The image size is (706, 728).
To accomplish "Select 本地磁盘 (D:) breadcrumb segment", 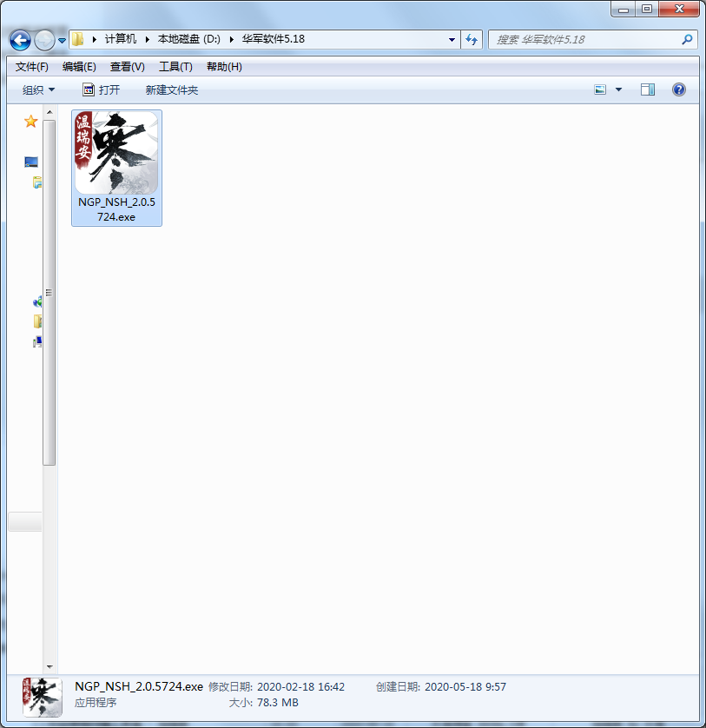I will tap(189, 39).
